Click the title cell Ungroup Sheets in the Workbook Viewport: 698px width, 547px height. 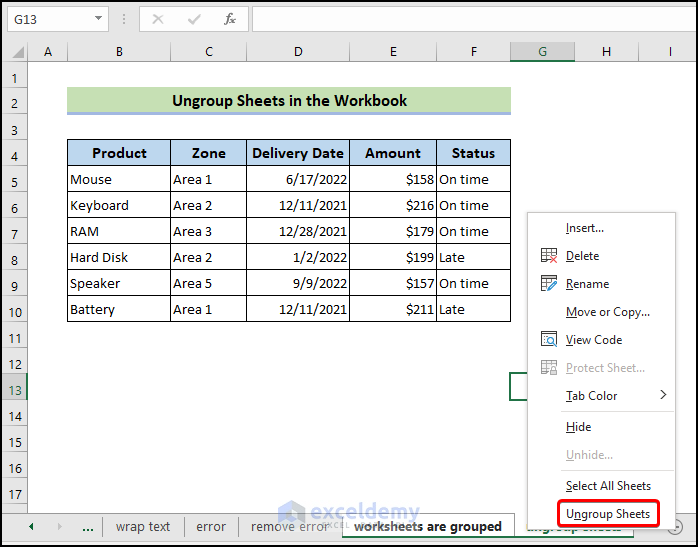[x=289, y=101]
